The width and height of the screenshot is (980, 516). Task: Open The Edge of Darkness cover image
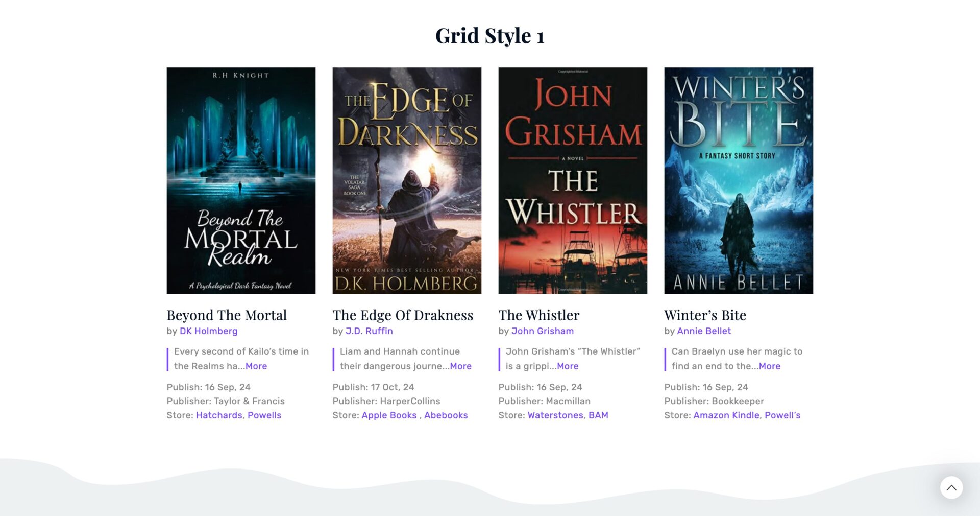pyautogui.click(x=407, y=181)
